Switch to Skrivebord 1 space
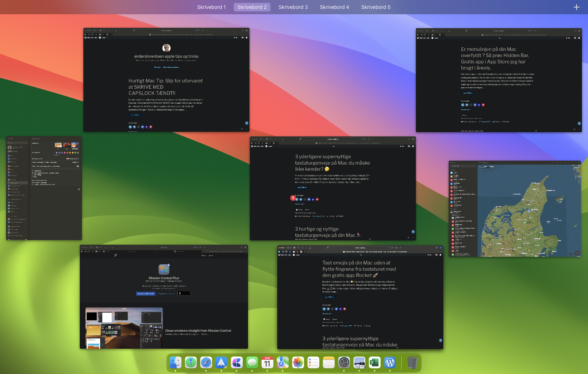 tap(211, 7)
